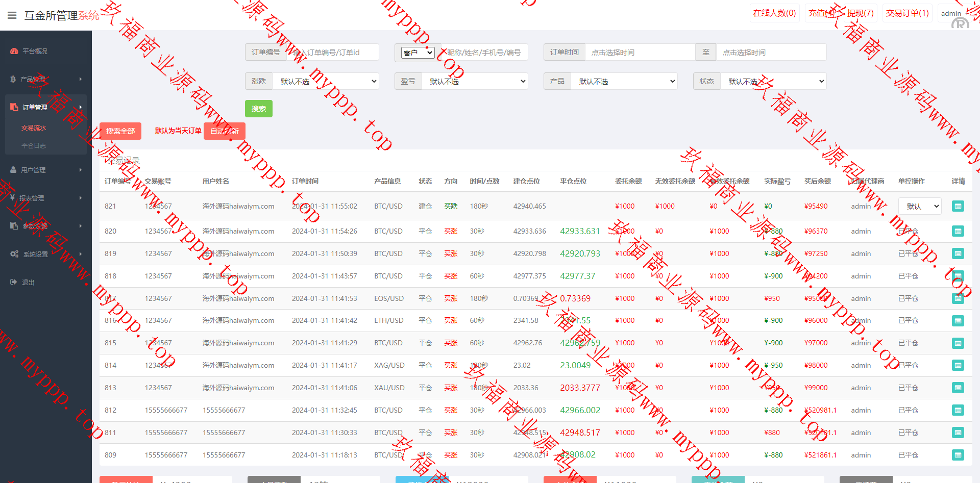Click the 订单编号 input field
Screen dimensions: 980x483
[332, 52]
